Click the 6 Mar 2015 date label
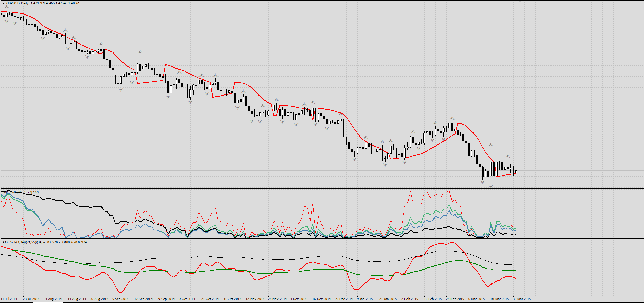The height and width of the screenshot is (303, 644). coord(477,299)
